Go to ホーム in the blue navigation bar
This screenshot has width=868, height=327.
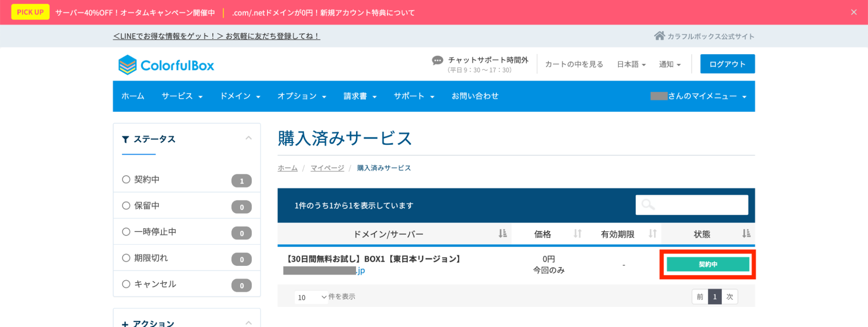pyautogui.click(x=133, y=96)
